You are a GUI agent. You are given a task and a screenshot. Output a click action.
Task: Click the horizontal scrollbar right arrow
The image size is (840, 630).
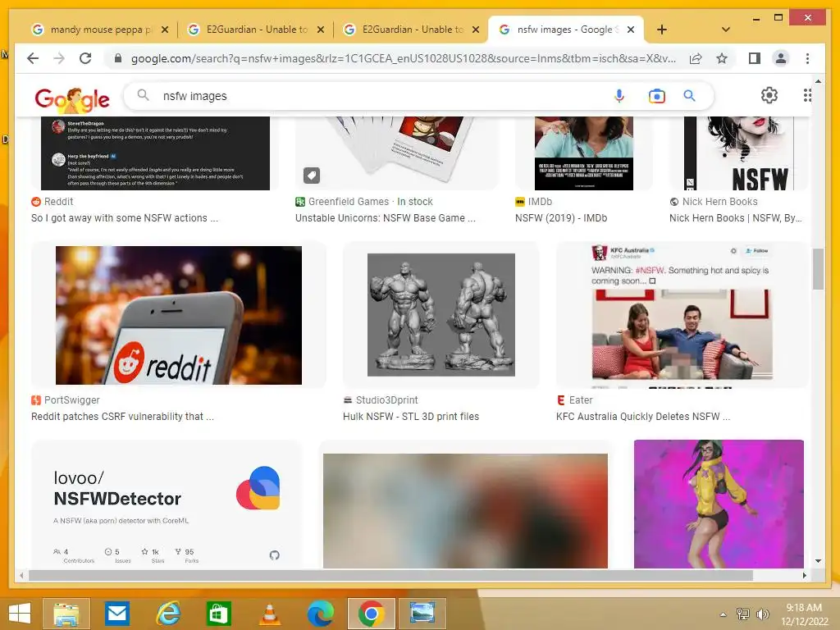pos(804,575)
